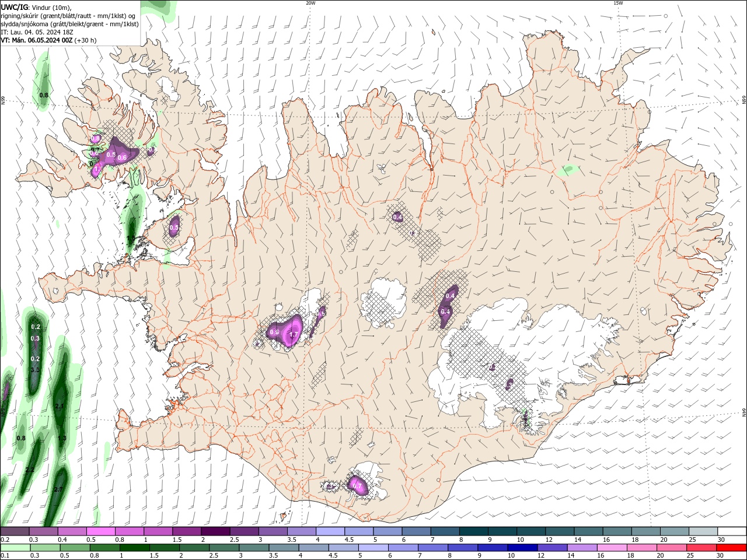
Task: Click the 'rigning/skúrir (grænt/blátt/rautt - mm/1klst) og' line
Action: point(69,16)
